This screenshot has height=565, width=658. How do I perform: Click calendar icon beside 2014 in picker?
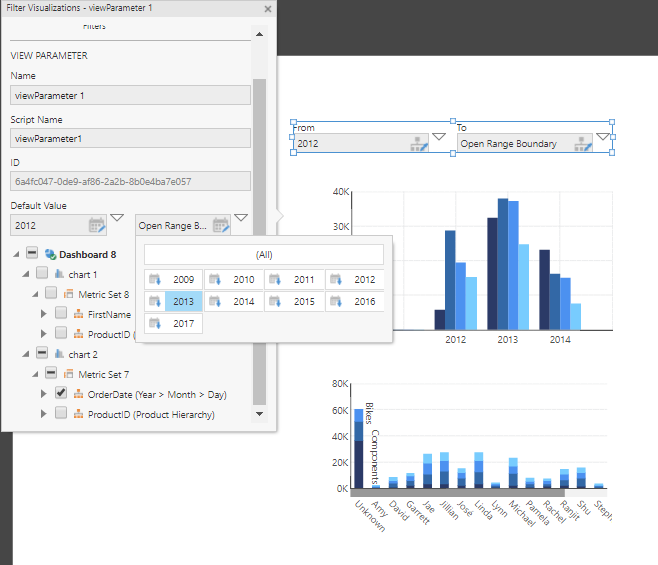pyautogui.click(x=215, y=301)
